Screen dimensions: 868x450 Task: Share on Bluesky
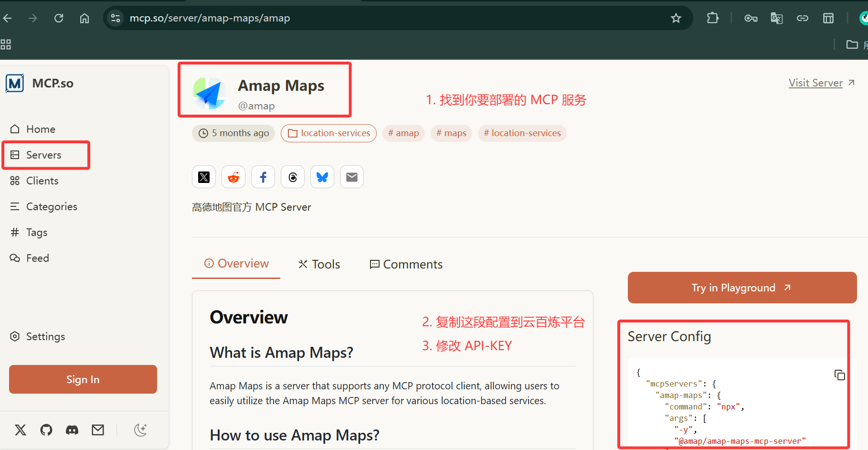[322, 177]
